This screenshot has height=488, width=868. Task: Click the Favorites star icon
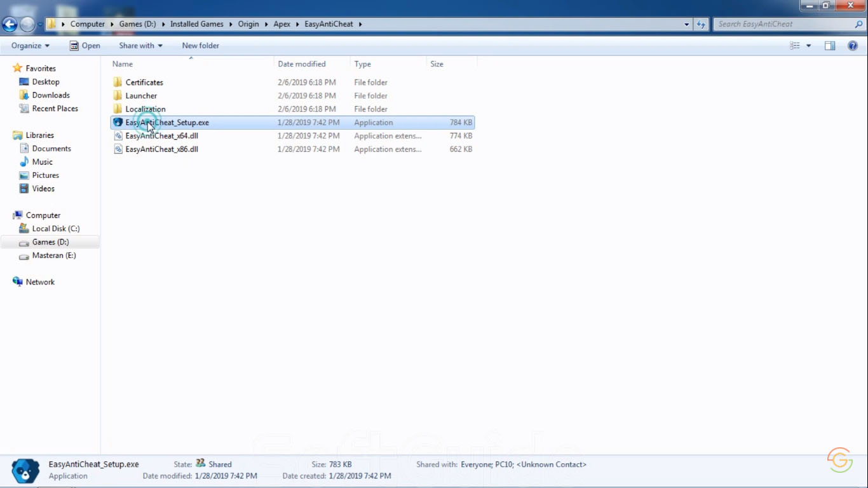(x=18, y=68)
